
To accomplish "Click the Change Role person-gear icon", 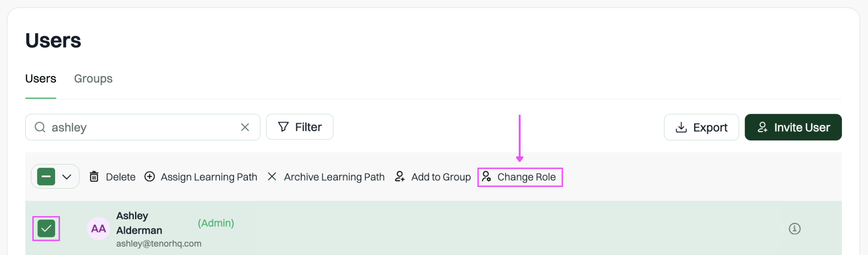I will pos(486,177).
